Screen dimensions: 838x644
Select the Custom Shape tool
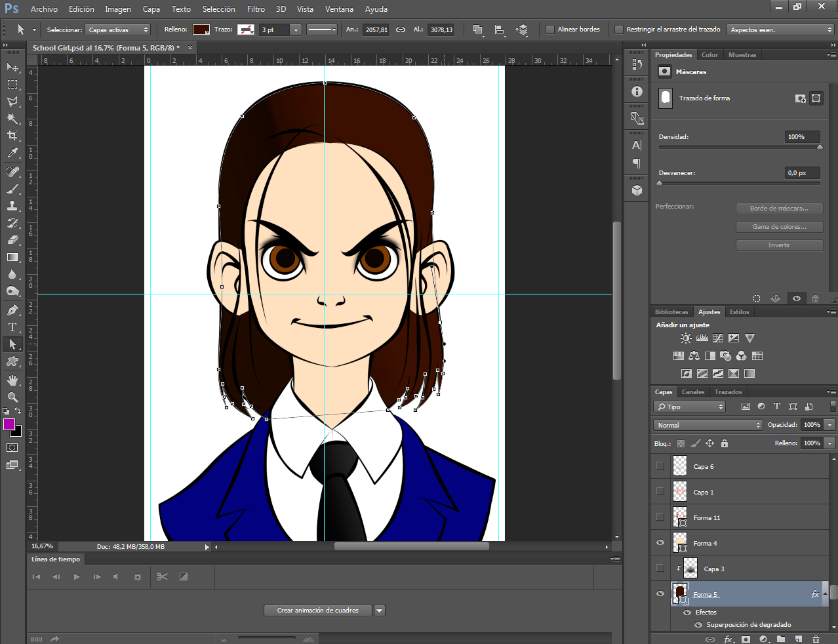point(12,361)
